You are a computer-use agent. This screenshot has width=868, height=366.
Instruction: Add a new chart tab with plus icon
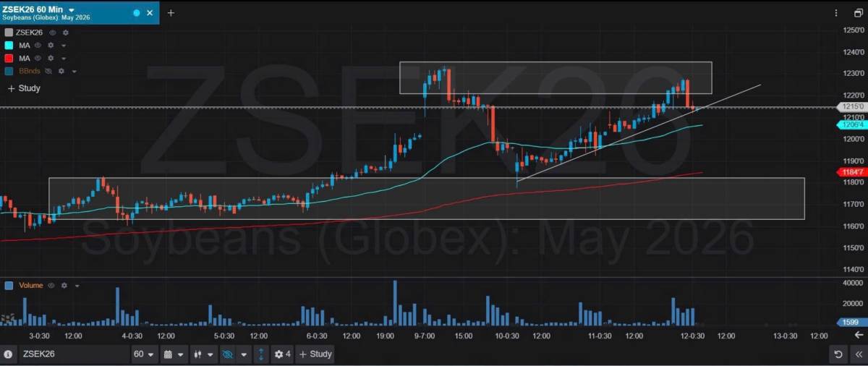[x=171, y=13]
